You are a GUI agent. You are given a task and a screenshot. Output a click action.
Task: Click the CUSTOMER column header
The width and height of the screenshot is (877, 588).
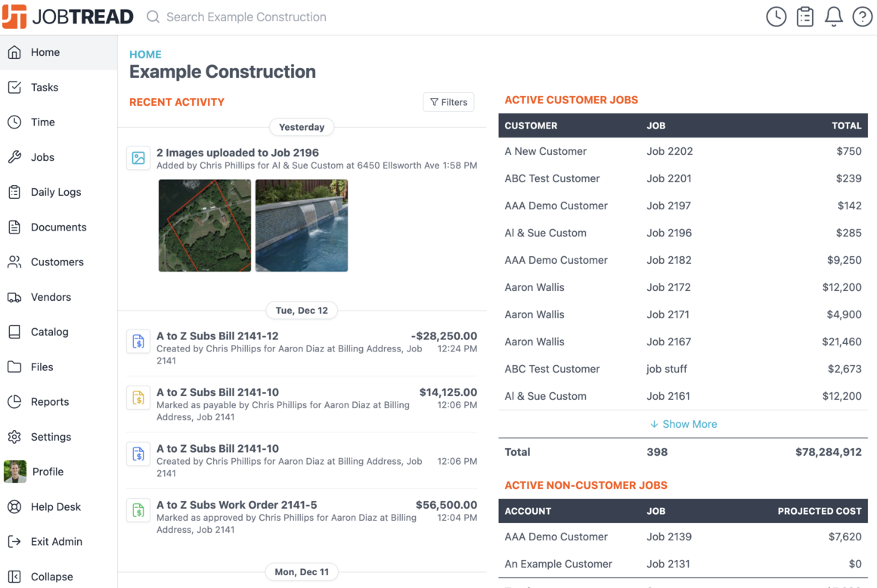point(531,125)
